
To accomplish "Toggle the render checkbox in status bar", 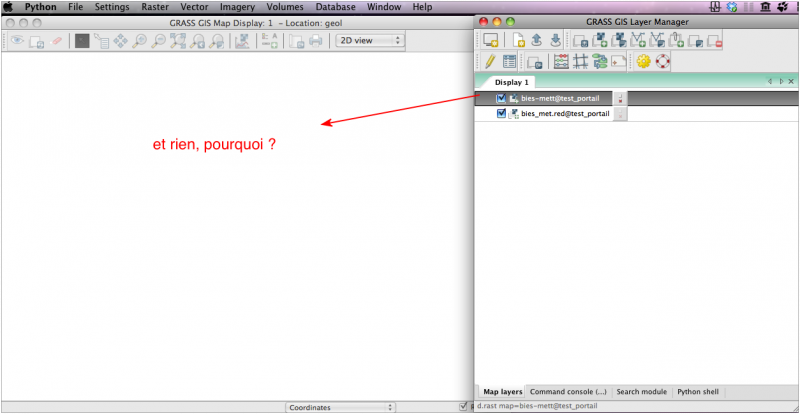I will [x=463, y=406].
